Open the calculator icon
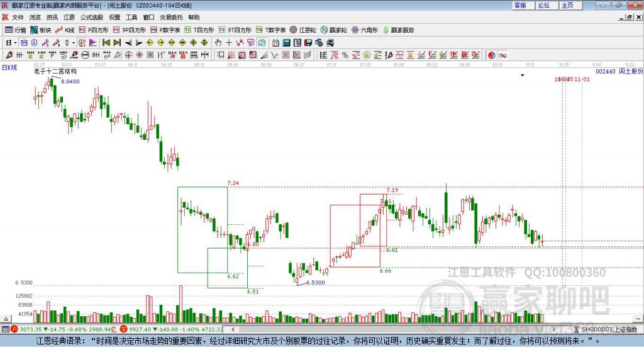This screenshot has width=644, height=347. pos(286,43)
